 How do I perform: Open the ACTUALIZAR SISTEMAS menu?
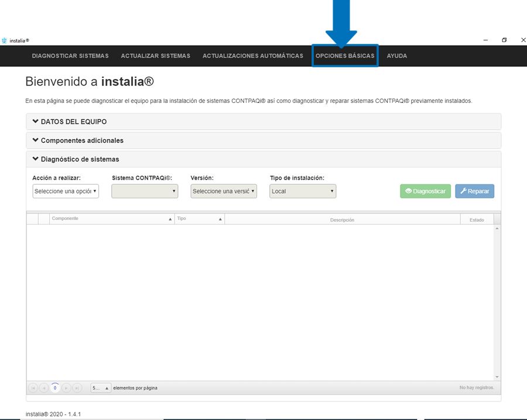click(155, 56)
